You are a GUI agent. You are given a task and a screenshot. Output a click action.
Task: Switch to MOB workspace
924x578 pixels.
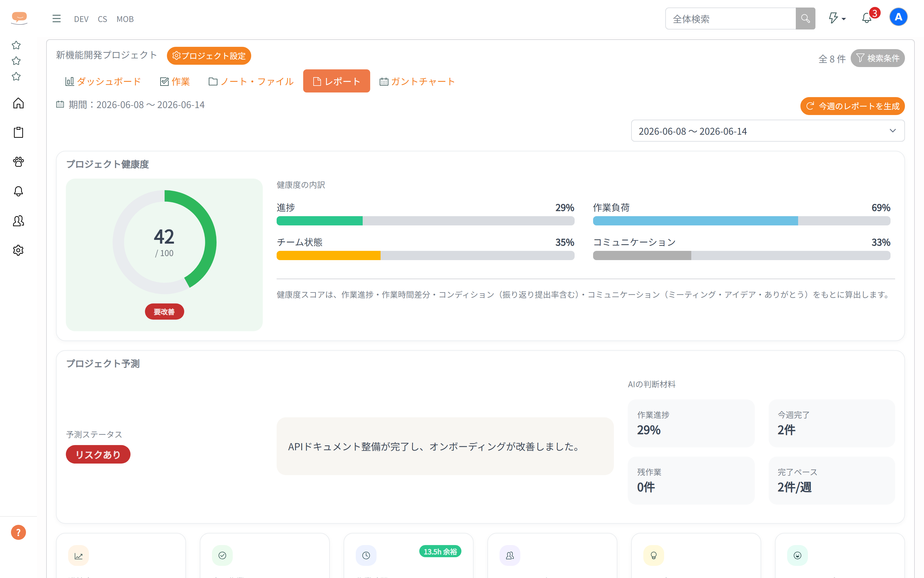[x=125, y=19]
